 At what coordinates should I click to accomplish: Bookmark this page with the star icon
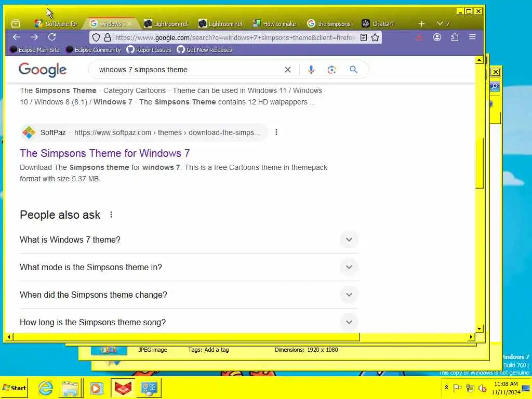pyautogui.click(x=375, y=37)
